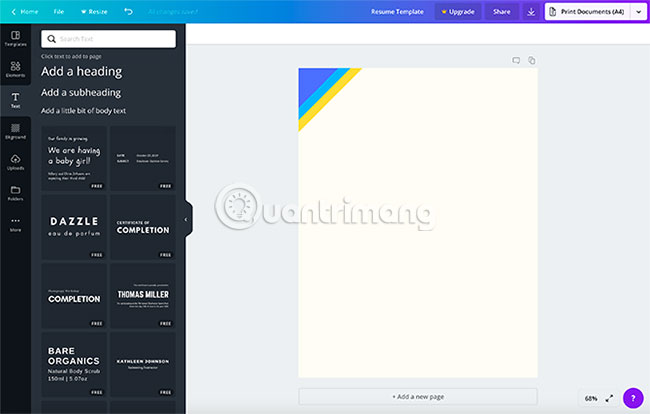Open the Elements sidebar tab

tap(15, 69)
